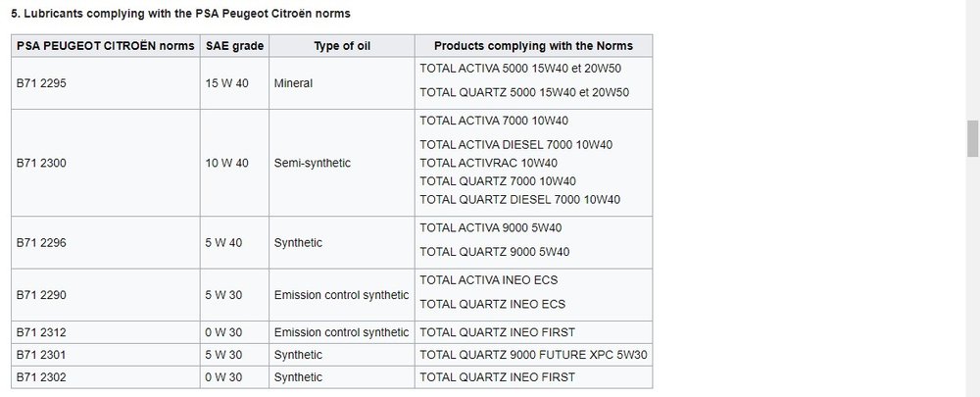Click 'TOTAL ACTIVRAC 10W40' product text
Screen dimensions: 980x397
488,163
